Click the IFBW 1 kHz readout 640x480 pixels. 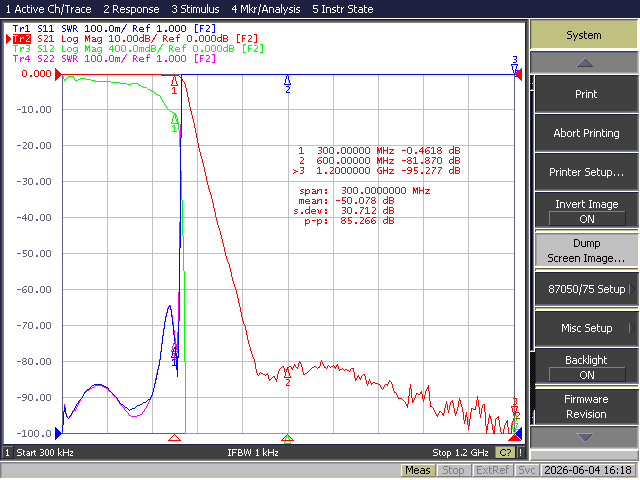pyautogui.click(x=253, y=453)
